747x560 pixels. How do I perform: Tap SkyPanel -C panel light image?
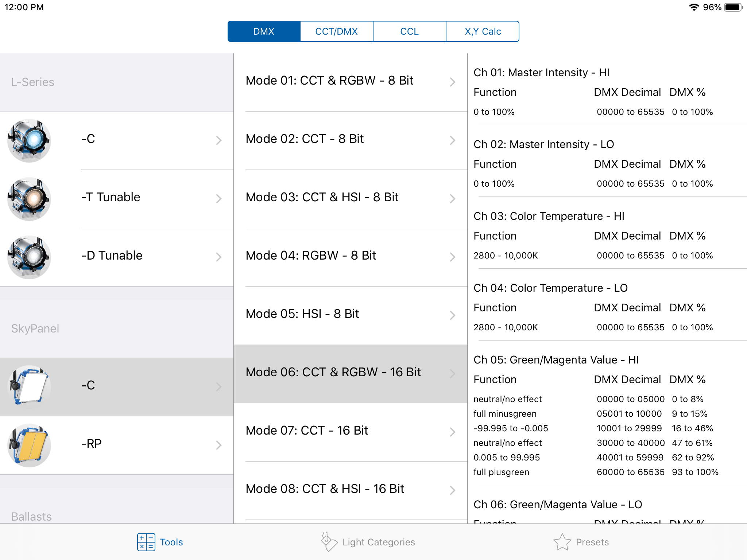pyautogui.click(x=29, y=386)
